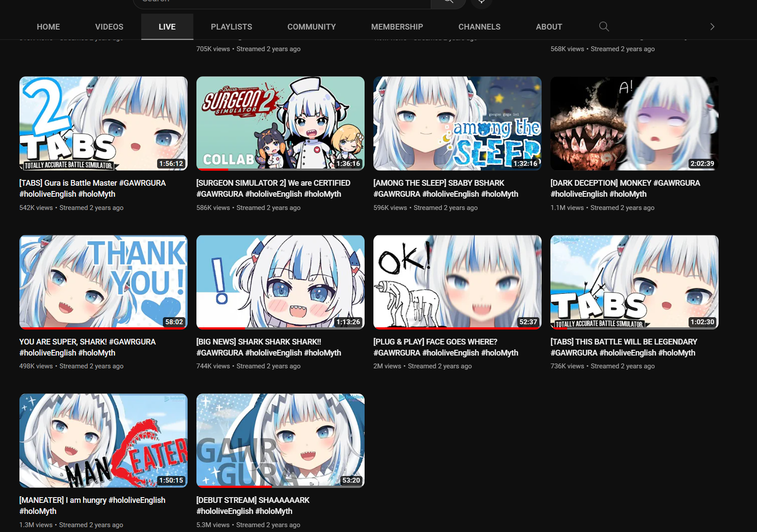Viewport: 757px width, 532px height.
Task: Open the Dark Deception video thumbnail
Action: point(634,124)
